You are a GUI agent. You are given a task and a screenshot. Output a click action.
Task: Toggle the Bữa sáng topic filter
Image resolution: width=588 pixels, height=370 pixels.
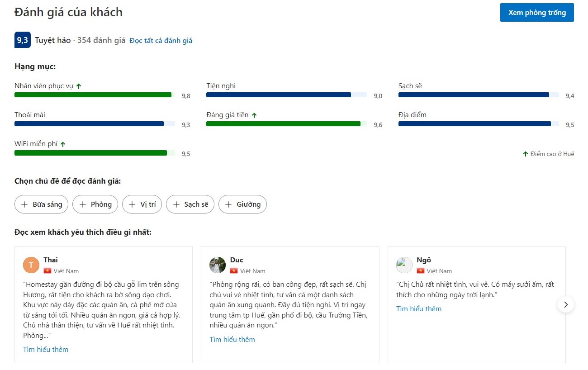pyautogui.click(x=42, y=204)
